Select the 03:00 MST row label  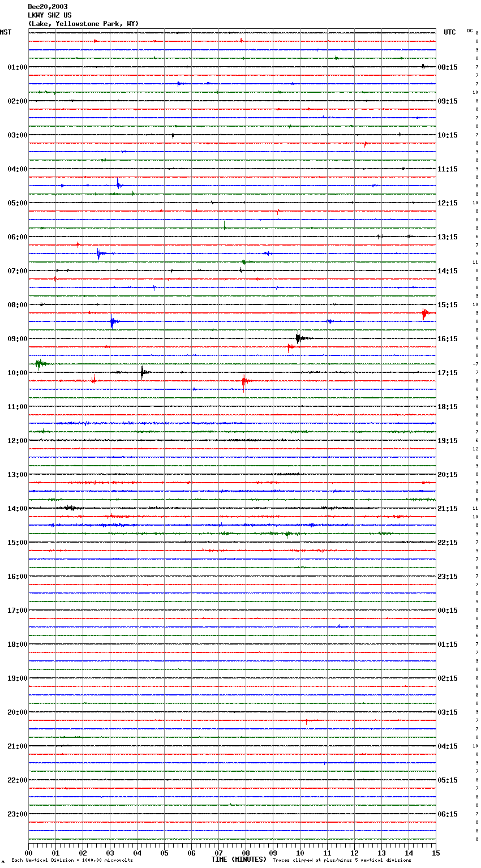pos(18,135)
